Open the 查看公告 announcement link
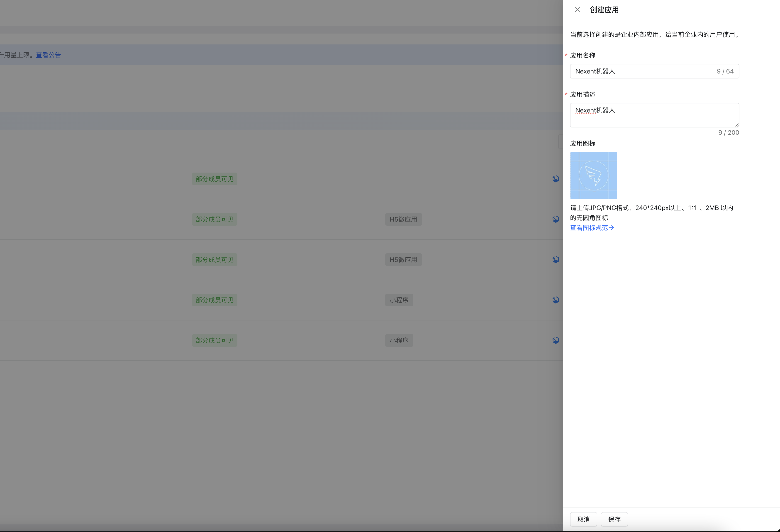The height and width of the screenshot is (532, 780). coord(48,55)
